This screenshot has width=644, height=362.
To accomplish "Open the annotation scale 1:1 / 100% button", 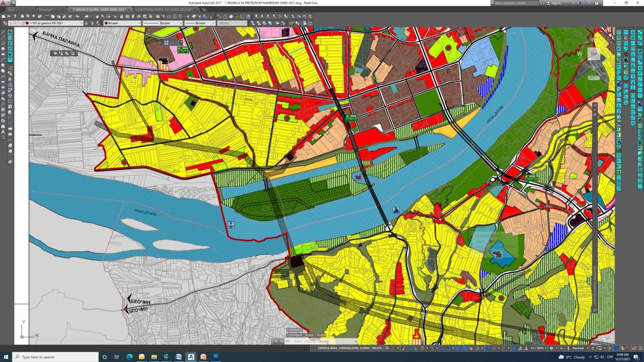I will (x=538, y=348).
